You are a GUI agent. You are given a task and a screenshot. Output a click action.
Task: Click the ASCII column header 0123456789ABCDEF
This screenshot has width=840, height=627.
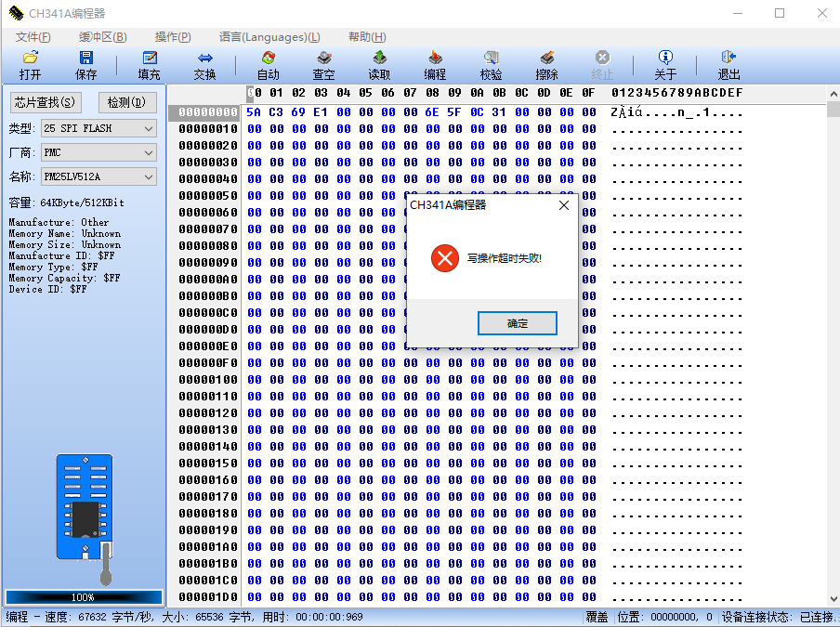[x=677, y=93]
